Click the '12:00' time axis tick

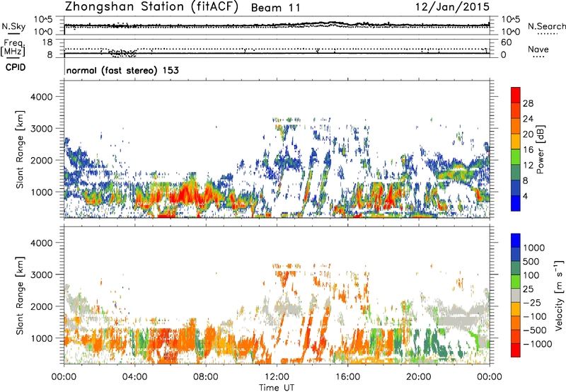tap(277, 377)
